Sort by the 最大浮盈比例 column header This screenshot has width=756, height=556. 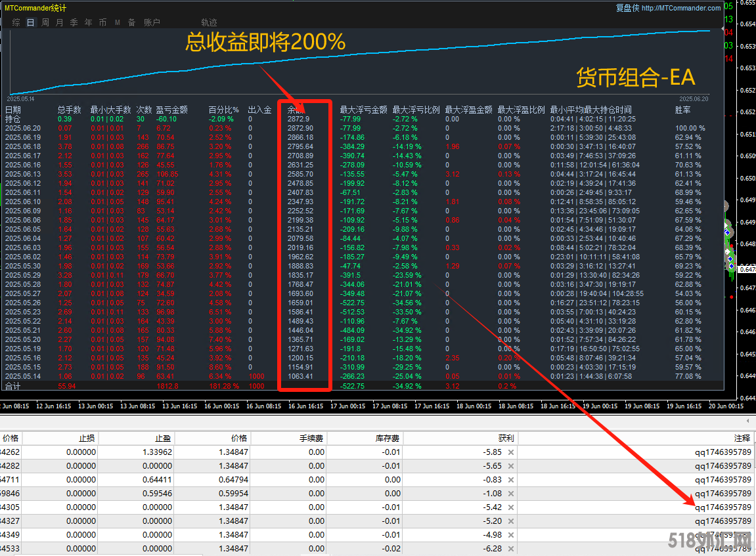522,110
